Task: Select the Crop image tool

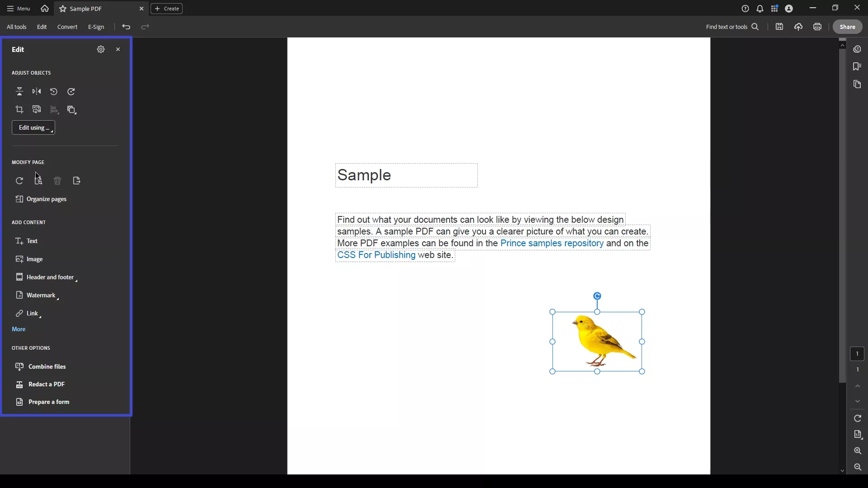Action: (x=19, y=109)
